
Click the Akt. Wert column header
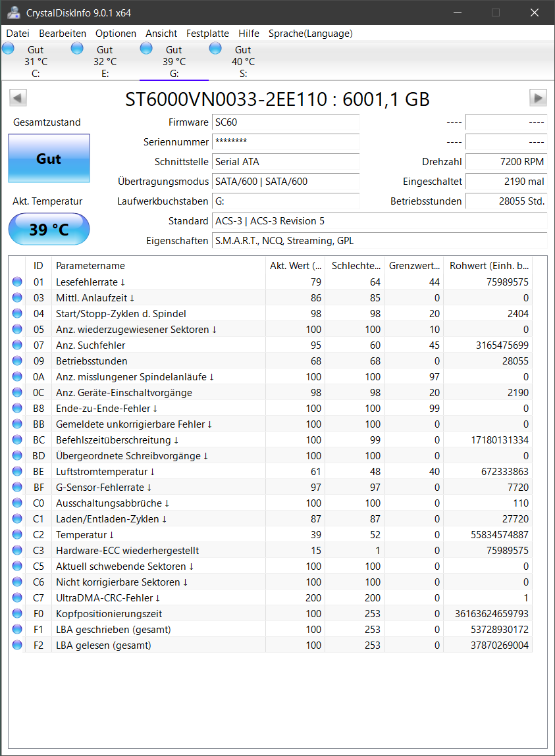295,266
